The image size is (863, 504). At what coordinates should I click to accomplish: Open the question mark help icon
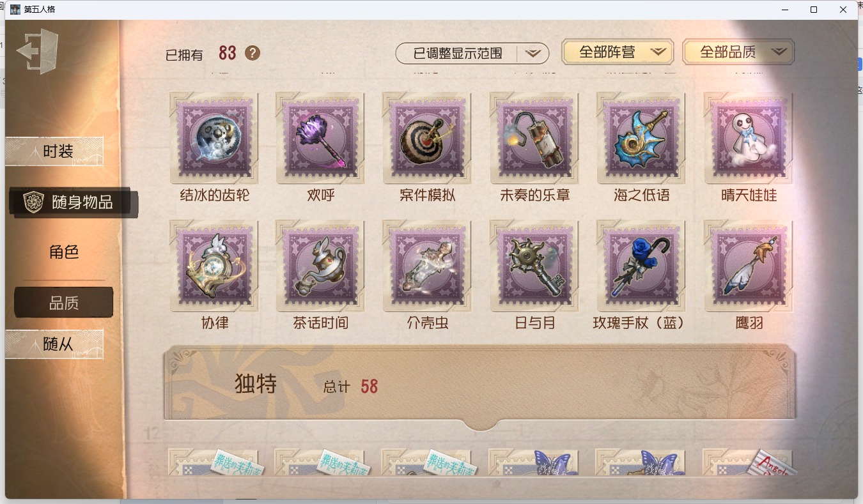click(253, 53)
